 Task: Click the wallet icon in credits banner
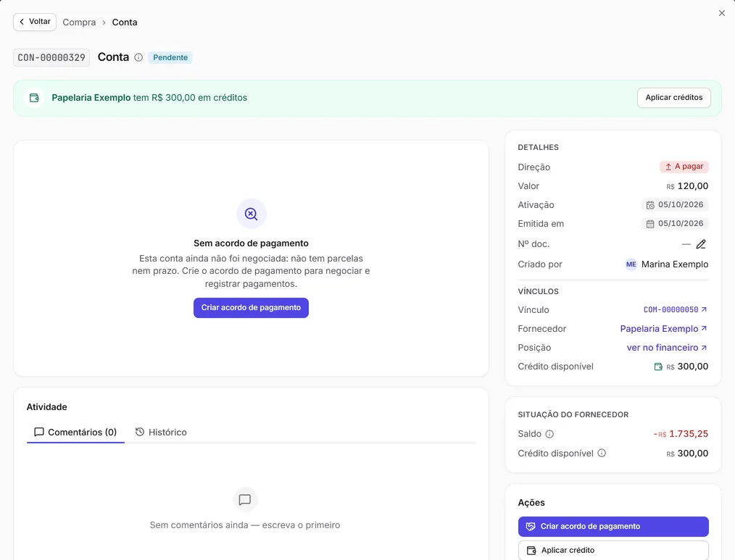[x=34, y=98]
